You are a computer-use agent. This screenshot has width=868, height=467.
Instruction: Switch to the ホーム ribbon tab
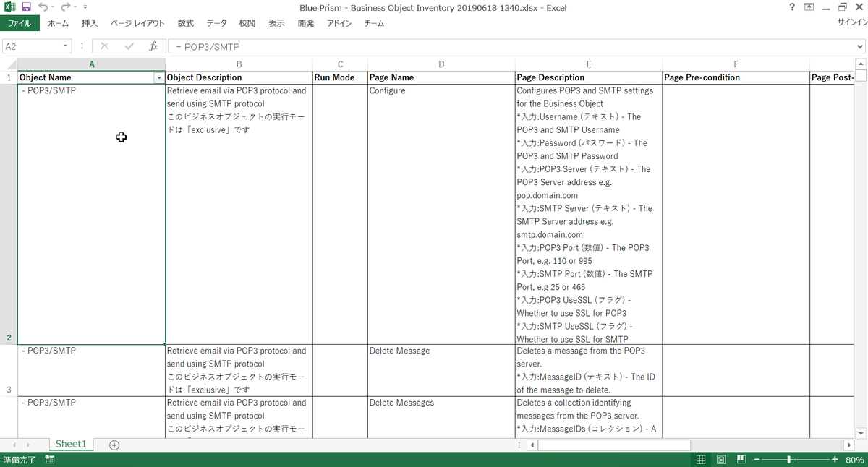[x=59, y=23]
